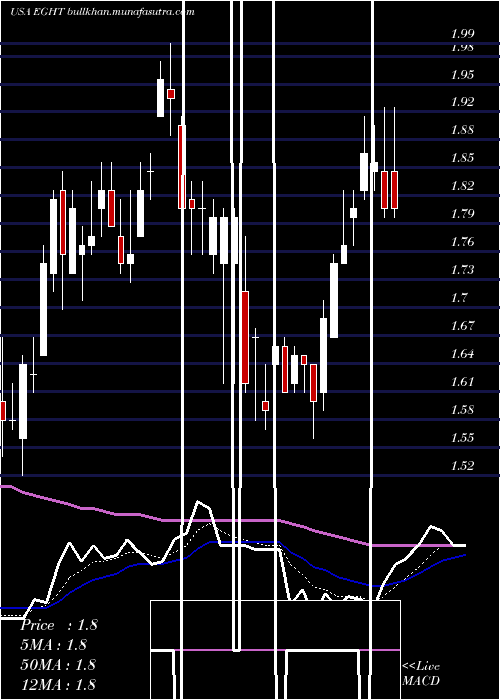500x700 pixels.
Task: Click the 1.73 price axis label
Action: point(462,270)
